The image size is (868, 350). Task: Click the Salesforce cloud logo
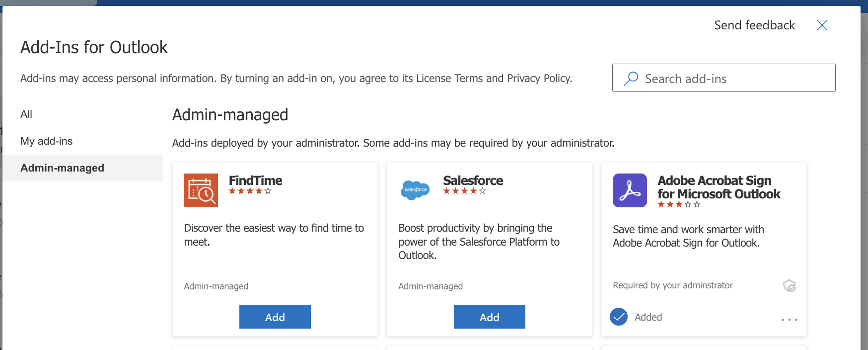pos(415,190)
